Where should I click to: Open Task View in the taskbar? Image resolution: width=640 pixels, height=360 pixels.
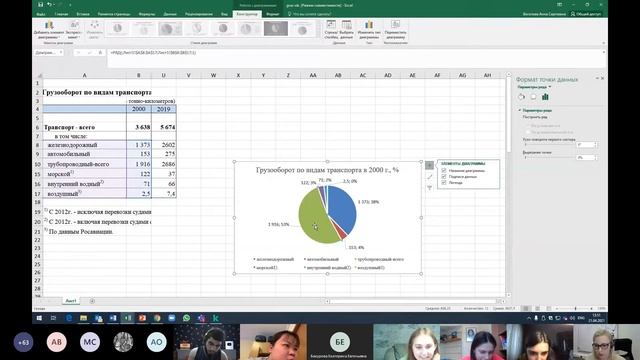(53, 318)
